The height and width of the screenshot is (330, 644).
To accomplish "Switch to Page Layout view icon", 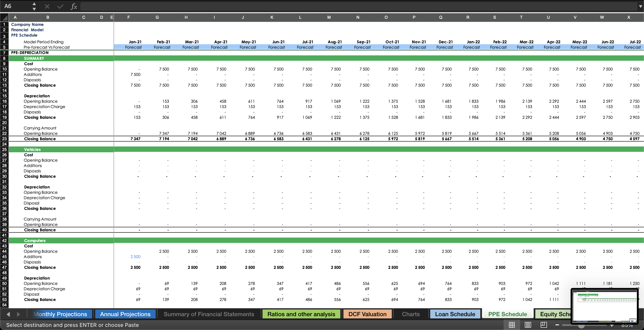I will 528,325.
